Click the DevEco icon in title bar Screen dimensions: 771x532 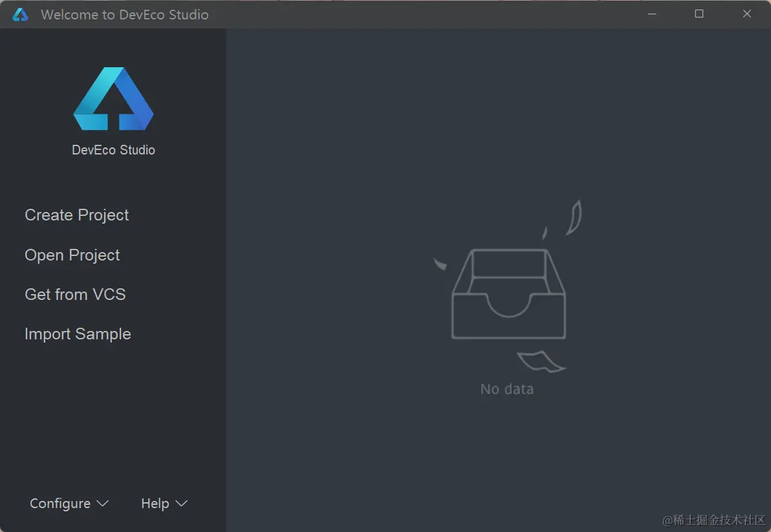click(20, 15)
